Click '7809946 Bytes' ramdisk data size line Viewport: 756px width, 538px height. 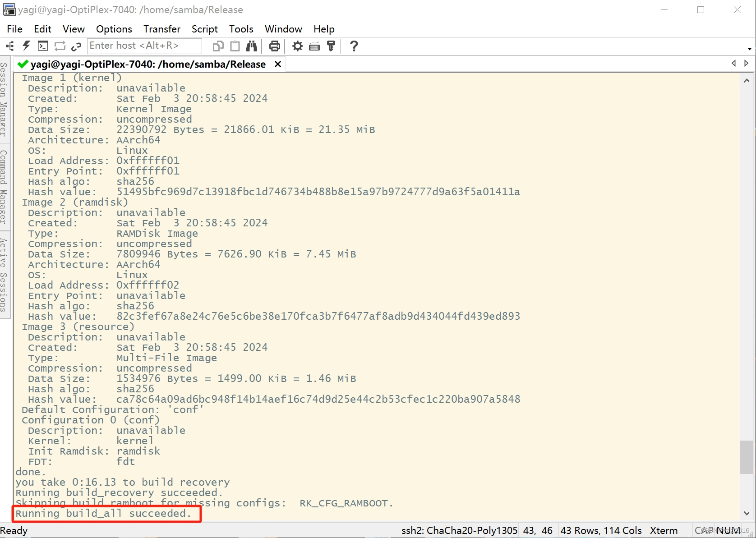tap(192, 254)
